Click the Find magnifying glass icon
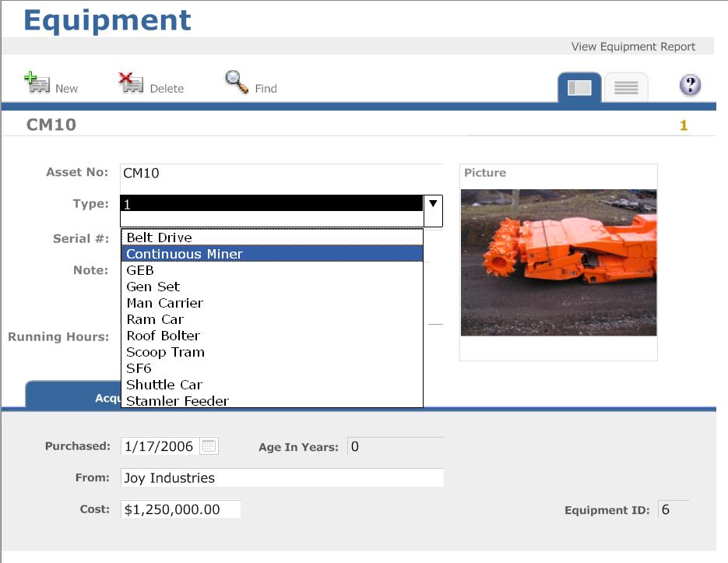Screen dimensions: 728x563 click(237, 82)
